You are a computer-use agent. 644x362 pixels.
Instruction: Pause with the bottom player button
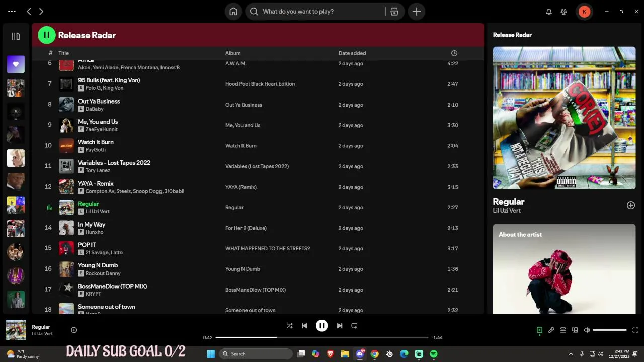322,326
